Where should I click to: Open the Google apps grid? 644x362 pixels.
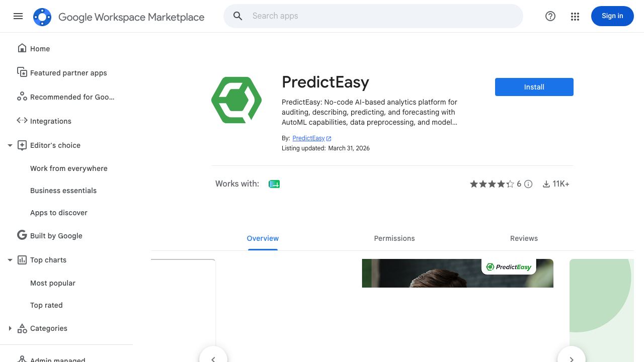(x=575, y=17)
